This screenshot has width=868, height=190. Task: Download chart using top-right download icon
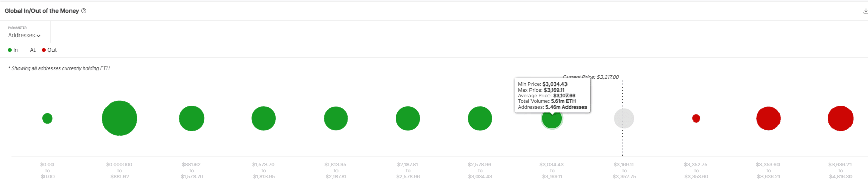pos(865,11)
